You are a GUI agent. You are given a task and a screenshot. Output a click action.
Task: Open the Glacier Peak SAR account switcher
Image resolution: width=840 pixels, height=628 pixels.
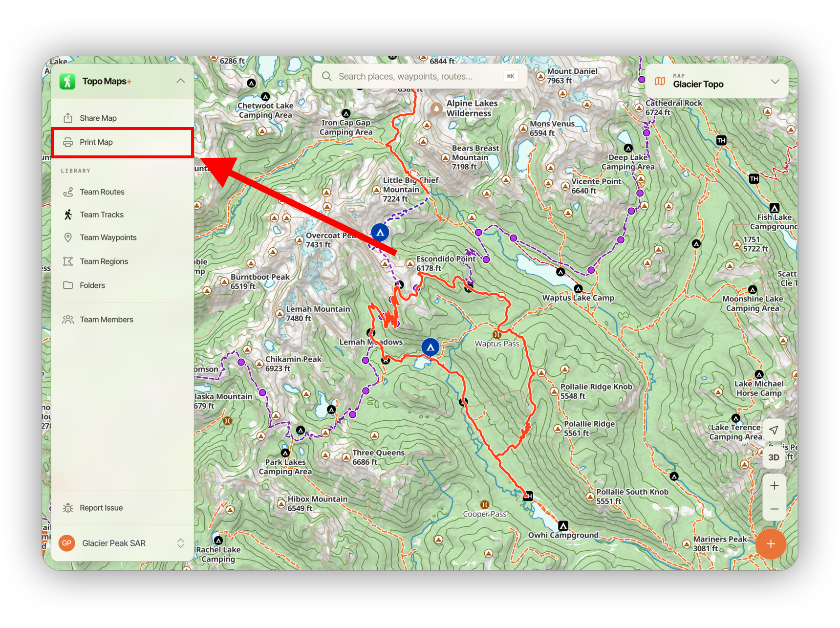point(122,543)
